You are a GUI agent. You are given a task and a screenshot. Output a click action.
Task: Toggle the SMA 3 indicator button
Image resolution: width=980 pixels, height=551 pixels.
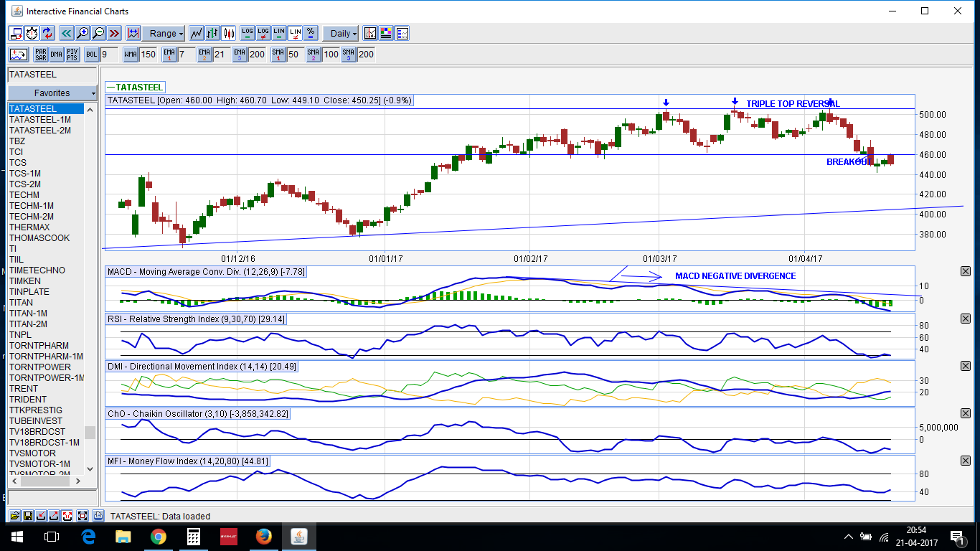348,55
